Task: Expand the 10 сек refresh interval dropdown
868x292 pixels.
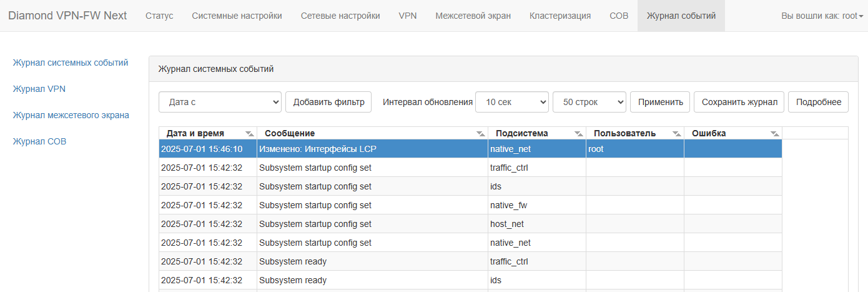Action: [511, 102]
